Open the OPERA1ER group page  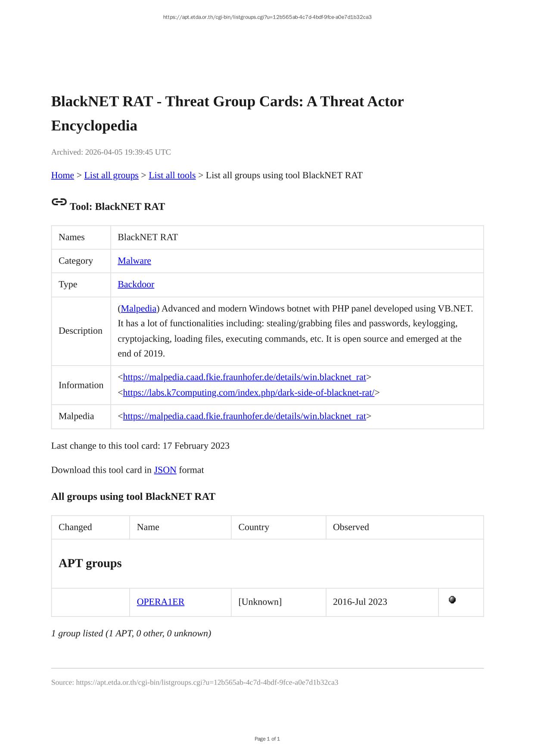(160, 602)
